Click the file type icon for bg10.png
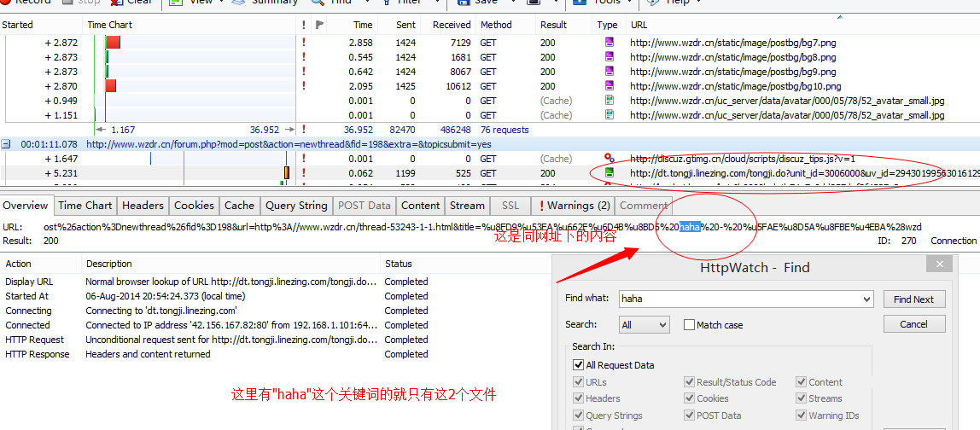 click(610, 86)
